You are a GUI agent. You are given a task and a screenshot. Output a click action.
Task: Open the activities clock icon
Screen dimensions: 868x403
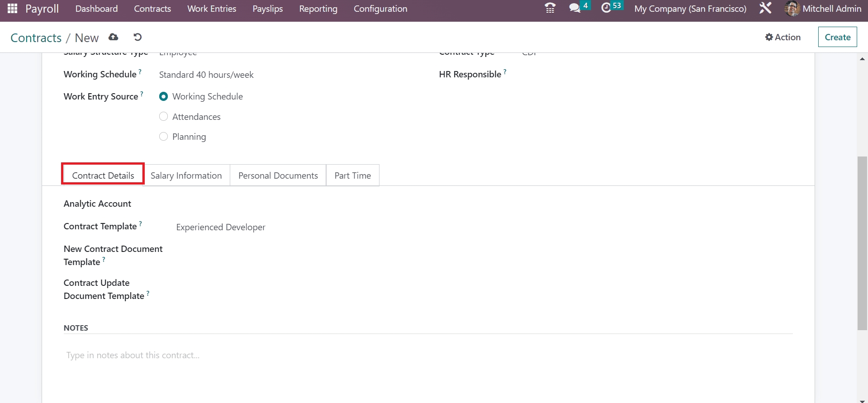[606, 8]
